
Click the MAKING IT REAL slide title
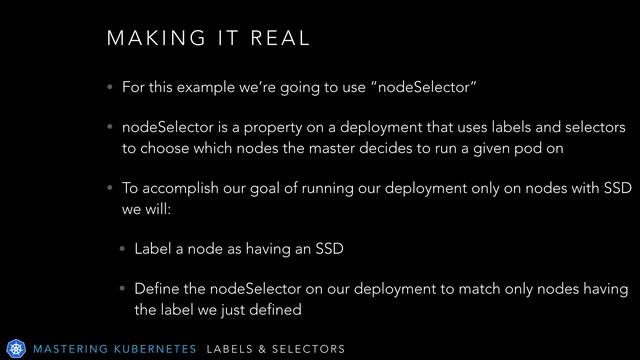tap(209, 38)
